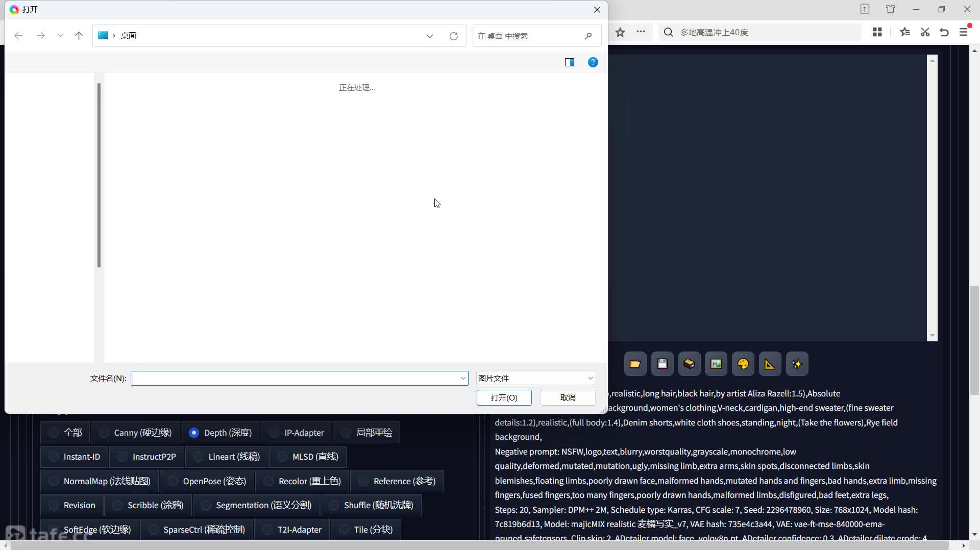Click browser scissors screenshot icon
The height and width of the screenshot is (551, 980).
pyautogui.click(x=925, y=32)
